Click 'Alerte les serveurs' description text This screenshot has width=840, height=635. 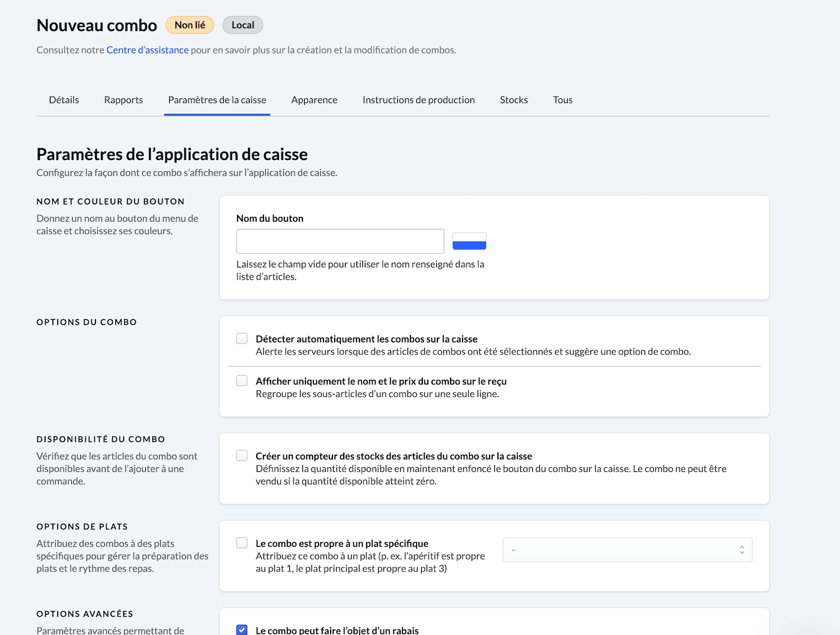pos(473,351)
